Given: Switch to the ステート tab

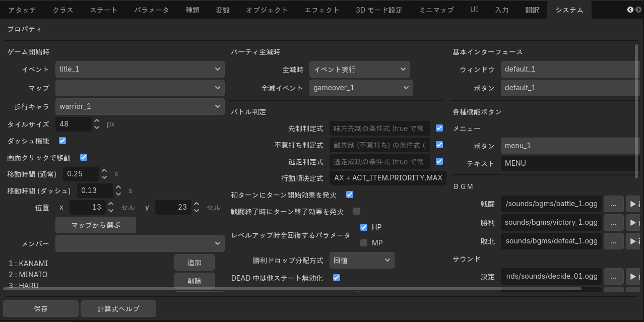Looking at the screenshot, I should [103, 10].
